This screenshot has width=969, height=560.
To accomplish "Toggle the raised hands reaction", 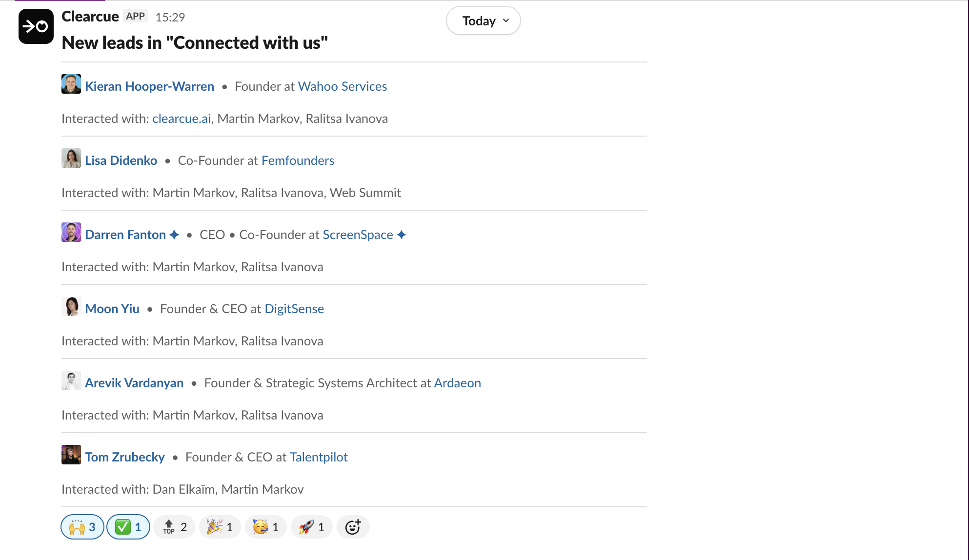I will coord(82,527).
